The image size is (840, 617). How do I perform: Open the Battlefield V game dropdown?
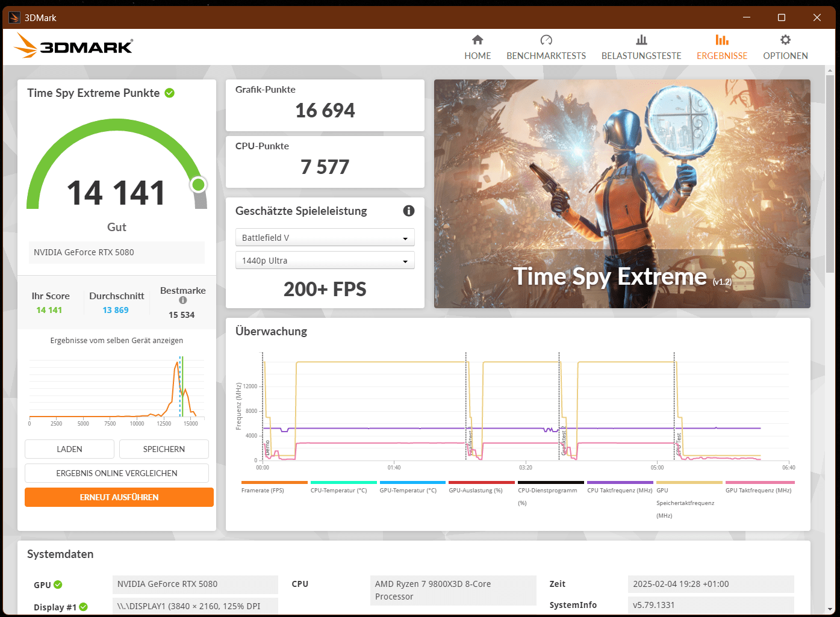325,238
